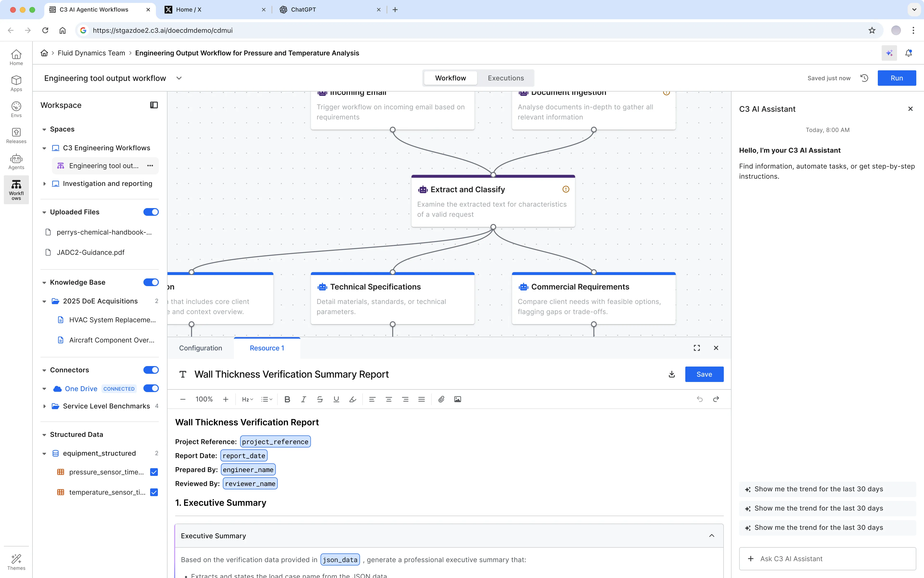The height and width of the screenshot is (578, 924).
Task: Center align text
Action: [389, 399]
